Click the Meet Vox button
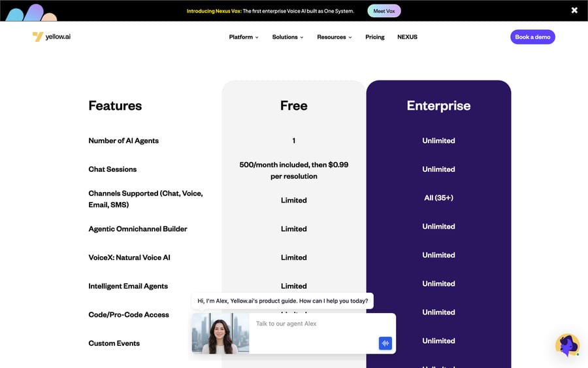Image resolution: width=588 pixels, height=368 pixels. 384,11
